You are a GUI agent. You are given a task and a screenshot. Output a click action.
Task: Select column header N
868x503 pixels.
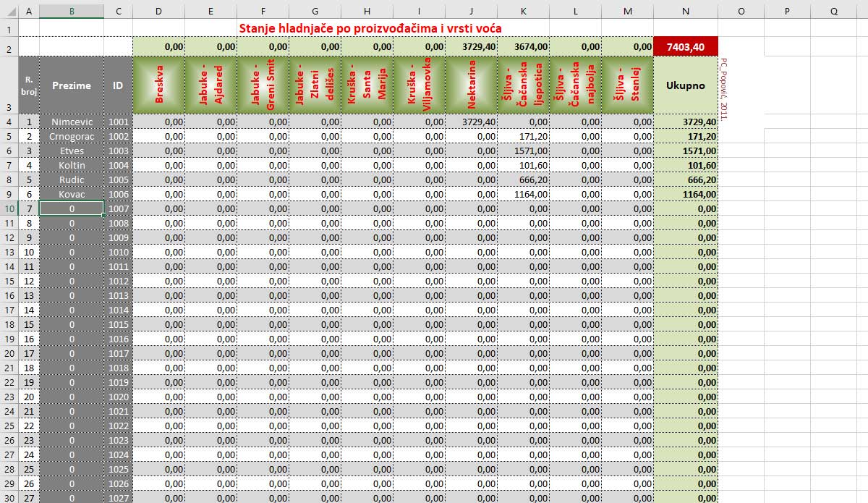click(685, 11)
